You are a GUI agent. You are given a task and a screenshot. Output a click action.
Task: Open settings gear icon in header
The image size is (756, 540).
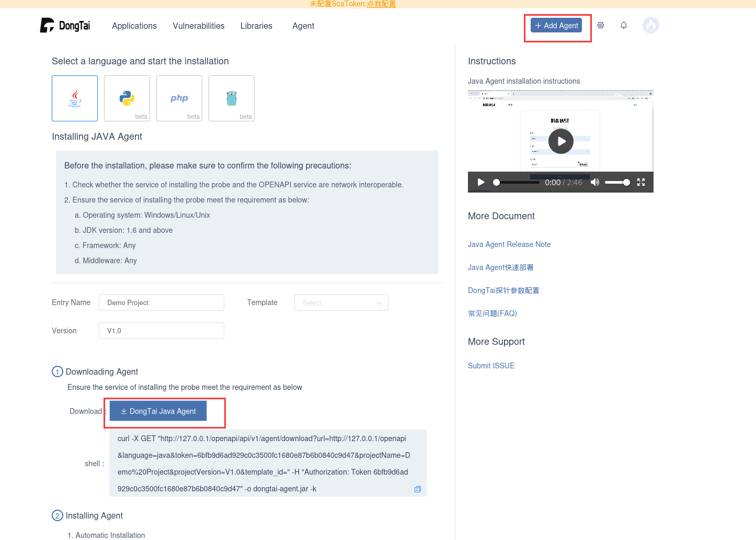click(601, 25)
